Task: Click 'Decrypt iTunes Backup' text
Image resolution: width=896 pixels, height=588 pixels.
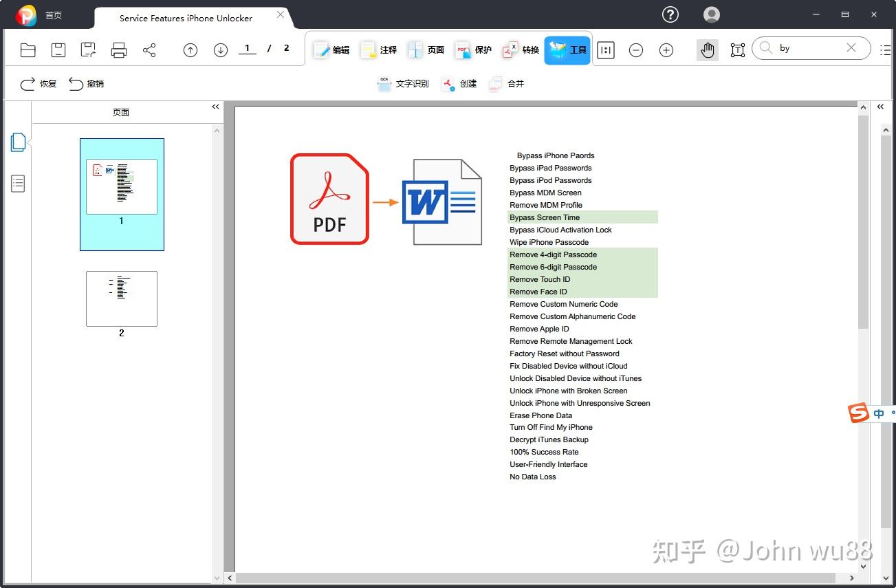Action: (549, 439)
